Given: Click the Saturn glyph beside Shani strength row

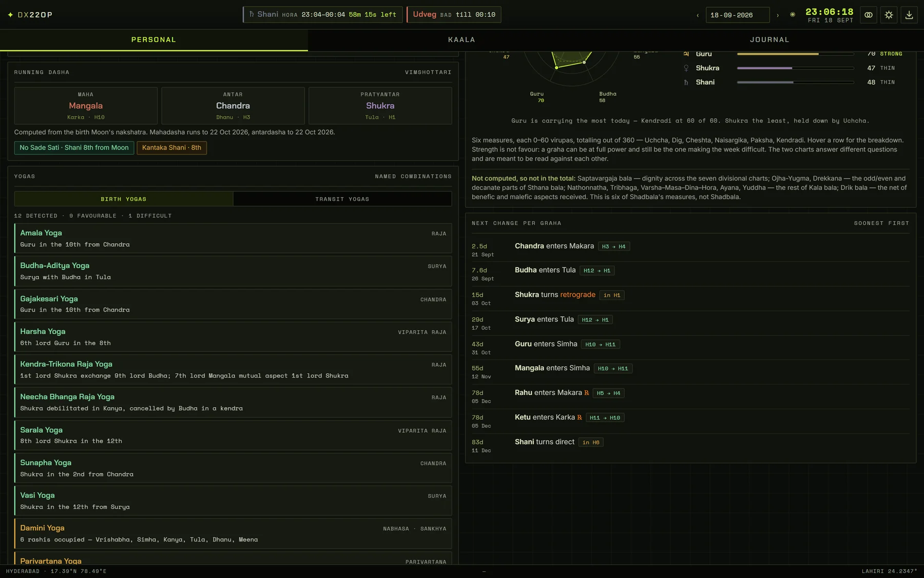Looking at the screenshot, I should click(x=686, y=82).
